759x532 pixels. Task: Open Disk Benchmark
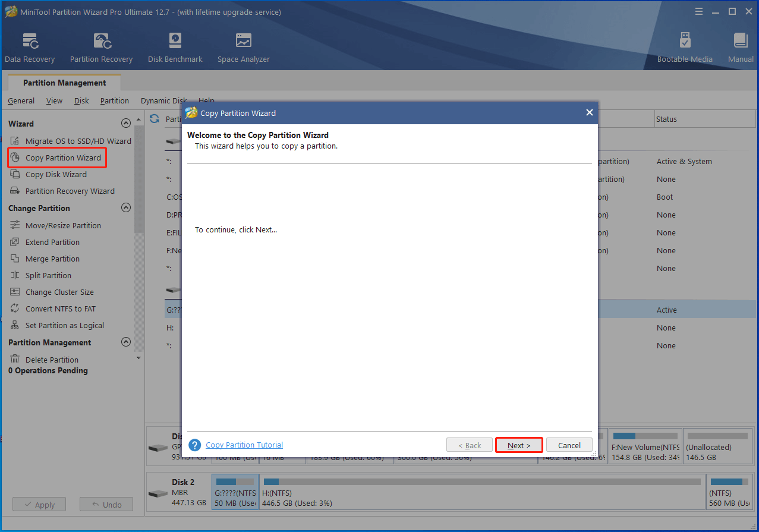[175, 48]
